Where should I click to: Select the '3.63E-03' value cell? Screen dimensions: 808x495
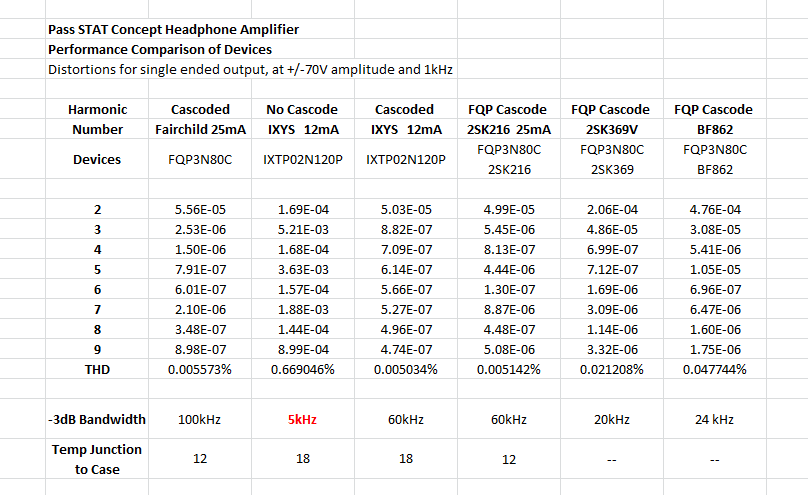pyautogui.click(x=303, y=270)
